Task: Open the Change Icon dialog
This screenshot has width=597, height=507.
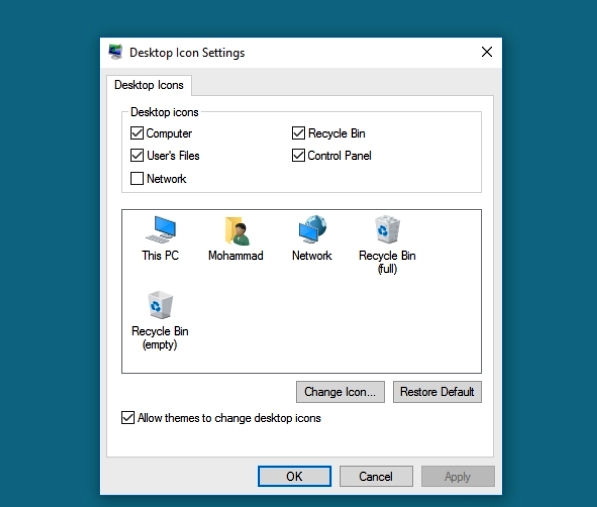Action: pyautogui.click(x=340, y=392)
